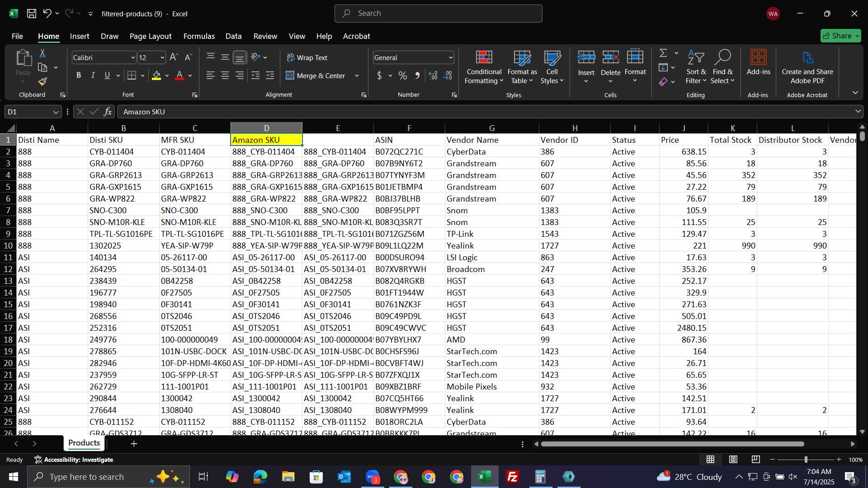
Task: Collapse the ribbon with the chevron
Action: pyautogui.click(x=855, y=93)
